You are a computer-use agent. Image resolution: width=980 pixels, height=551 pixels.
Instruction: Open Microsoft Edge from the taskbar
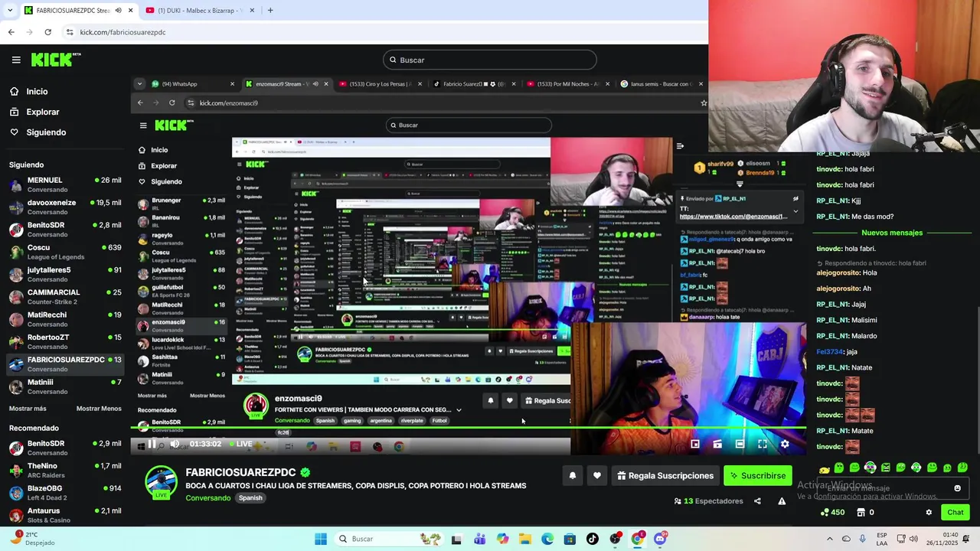(547, 539)
